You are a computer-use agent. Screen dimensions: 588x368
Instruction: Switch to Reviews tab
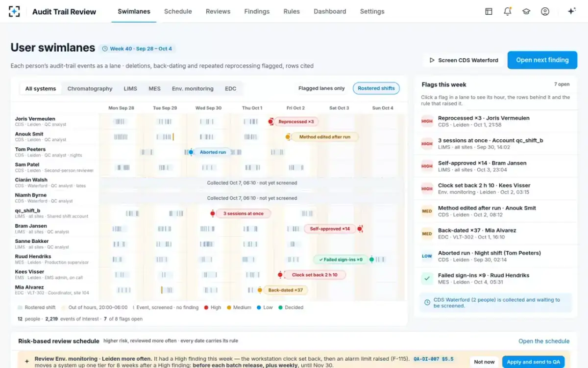[218, 11]
